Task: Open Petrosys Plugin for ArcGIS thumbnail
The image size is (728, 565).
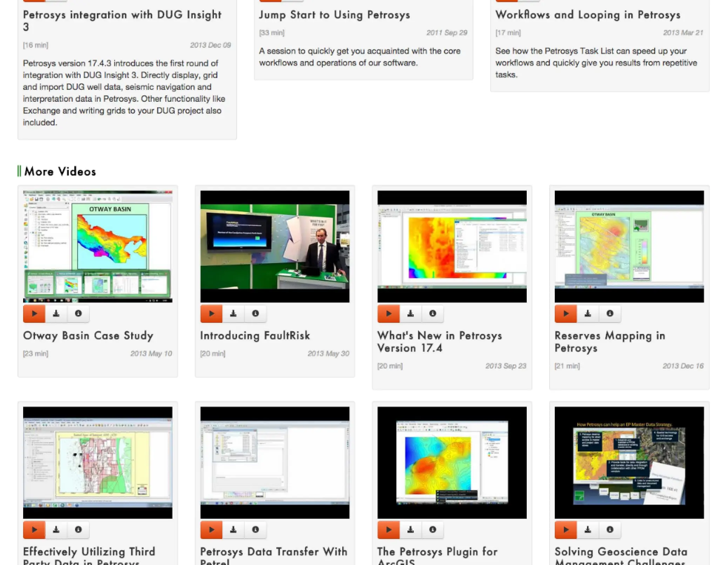Action: [x=452, y=463]
